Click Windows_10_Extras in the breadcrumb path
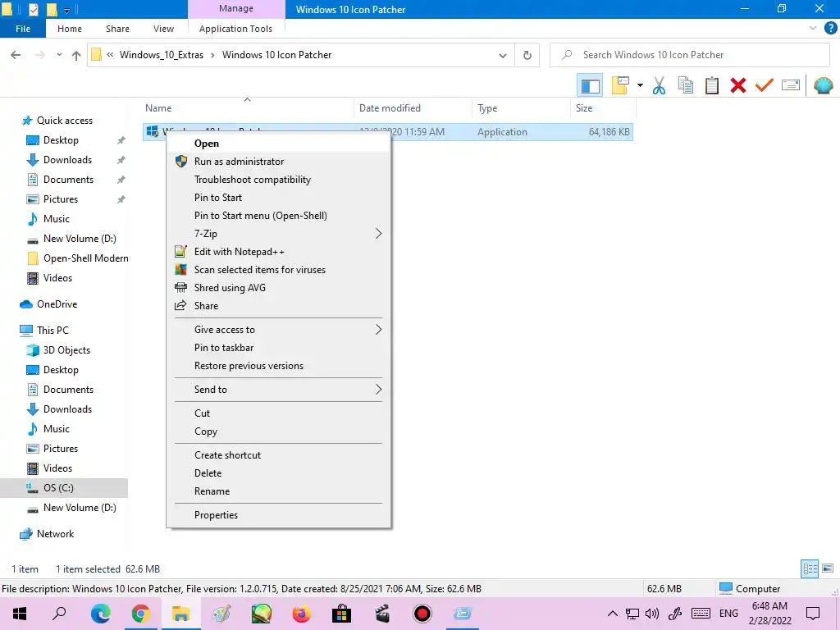The width and height of the screenshot is (840, 630). [162, 55]
